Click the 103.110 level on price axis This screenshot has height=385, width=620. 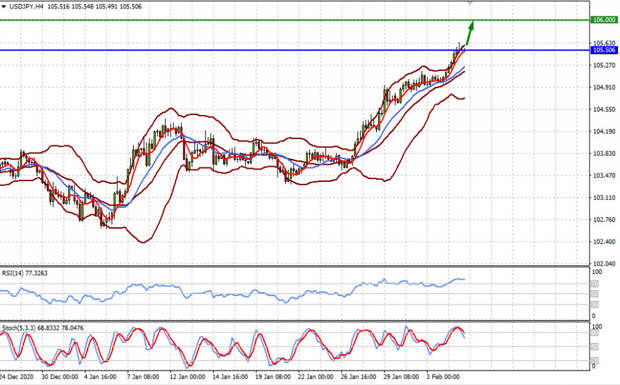pos(604,197)
